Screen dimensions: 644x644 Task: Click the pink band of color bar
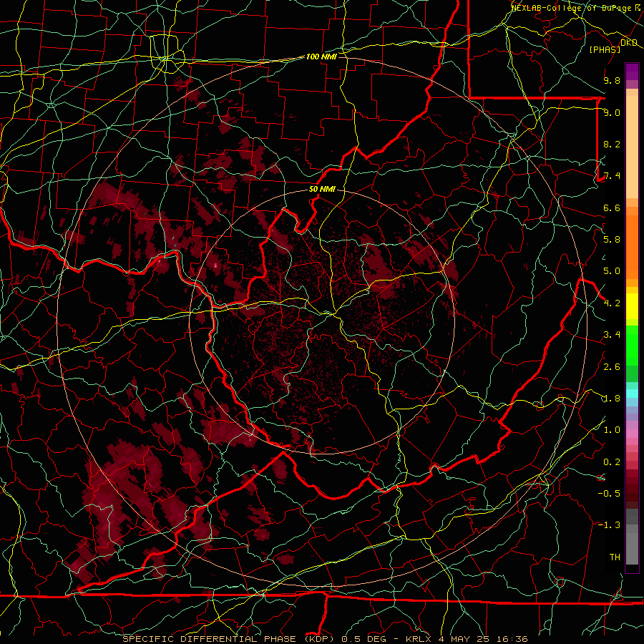(x=632, y=434)
